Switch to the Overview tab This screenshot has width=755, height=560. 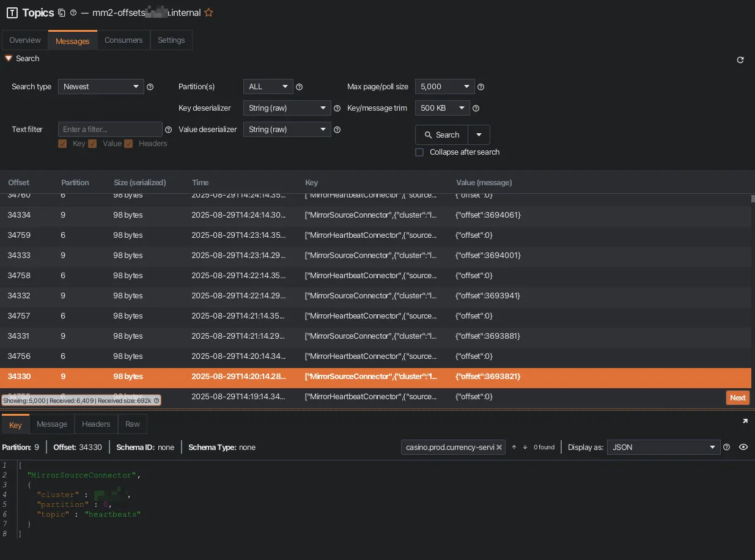pyautogui.click(x=25, y=40)
